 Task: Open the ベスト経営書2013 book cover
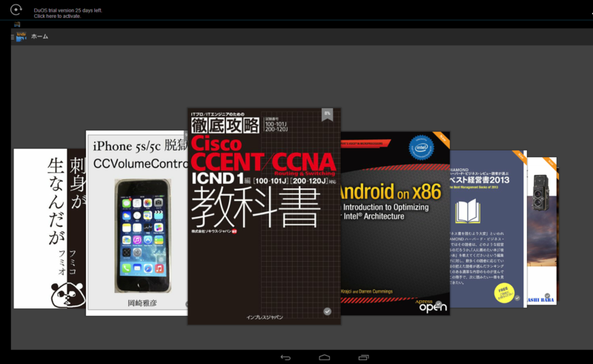click(488, 229)
